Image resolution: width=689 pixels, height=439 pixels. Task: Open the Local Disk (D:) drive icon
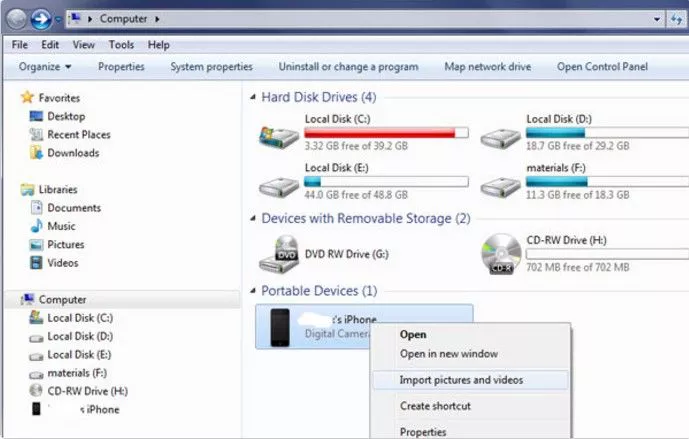499,138
